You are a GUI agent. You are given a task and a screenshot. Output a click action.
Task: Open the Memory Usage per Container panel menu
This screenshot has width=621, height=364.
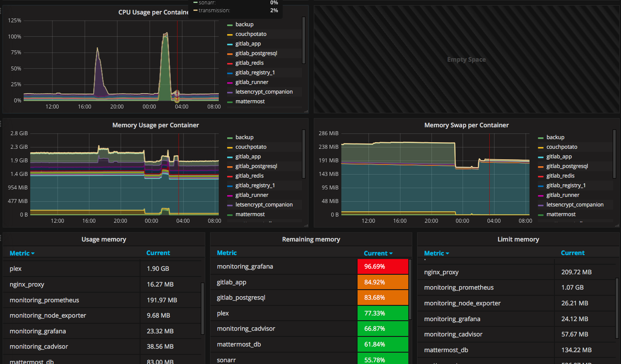(x=156, y=125)
